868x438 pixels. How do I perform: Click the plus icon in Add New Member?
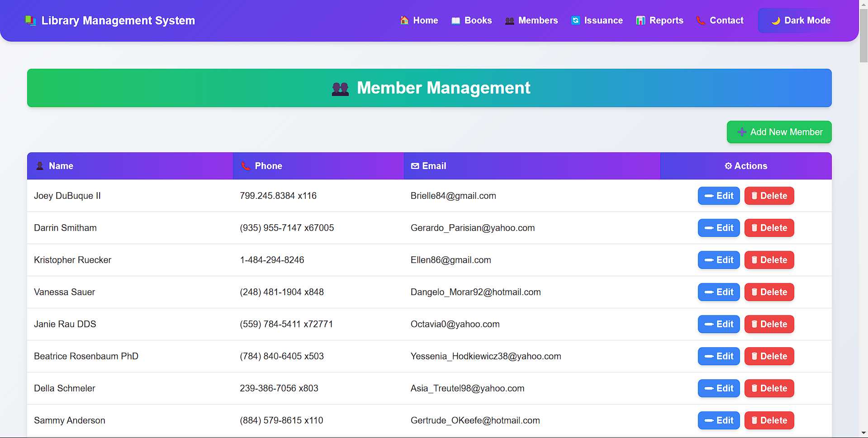[742, 132]
